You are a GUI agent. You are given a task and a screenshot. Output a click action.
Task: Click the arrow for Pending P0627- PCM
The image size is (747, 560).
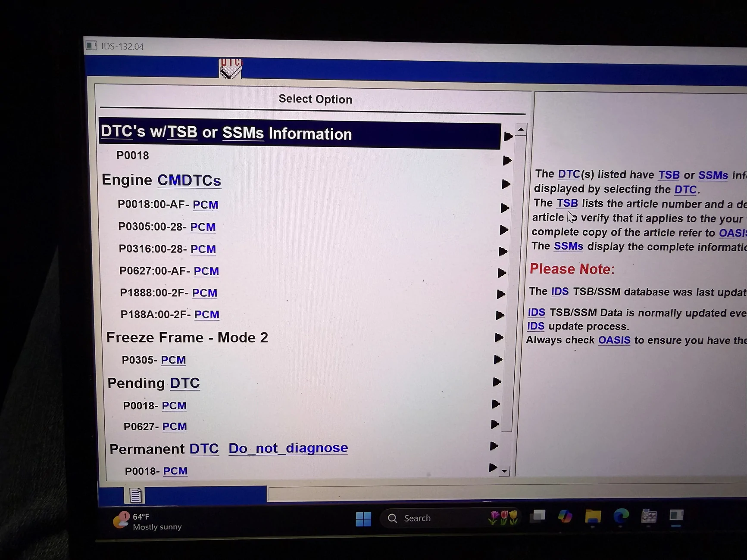pos(495,424)
